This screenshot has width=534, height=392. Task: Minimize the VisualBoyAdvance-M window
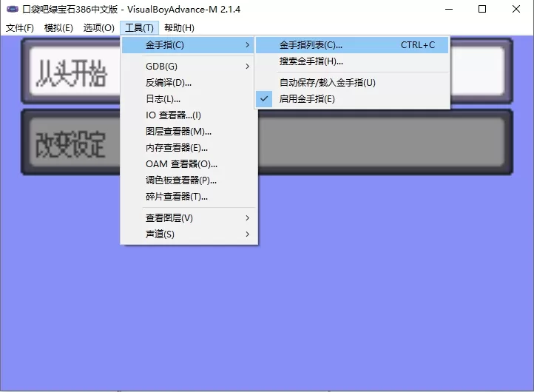(x=449, y=9)
